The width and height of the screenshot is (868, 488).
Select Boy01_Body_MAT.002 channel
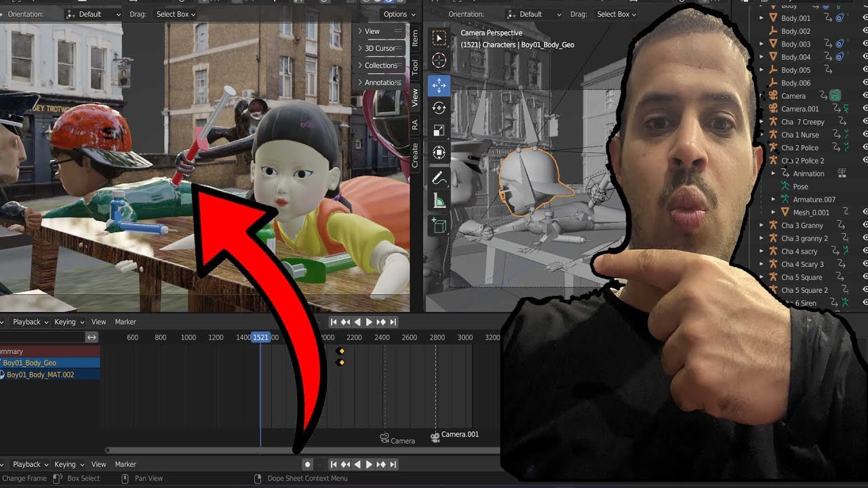click(x=50, y=375)
